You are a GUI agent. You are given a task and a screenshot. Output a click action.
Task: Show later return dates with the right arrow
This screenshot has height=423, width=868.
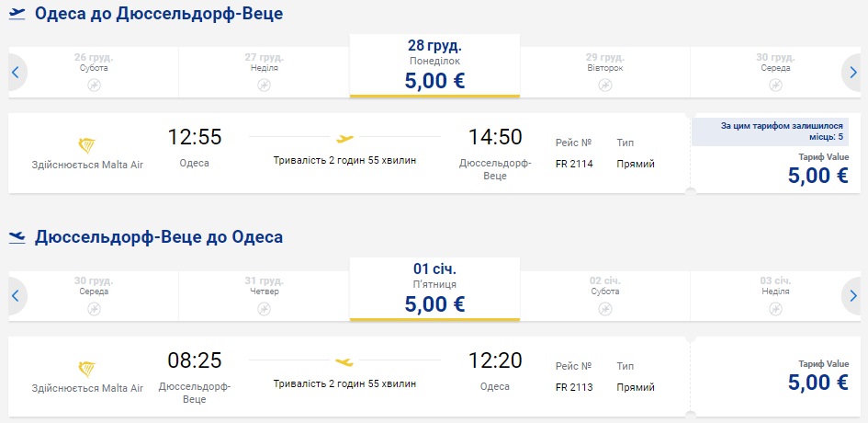(853, 295)
